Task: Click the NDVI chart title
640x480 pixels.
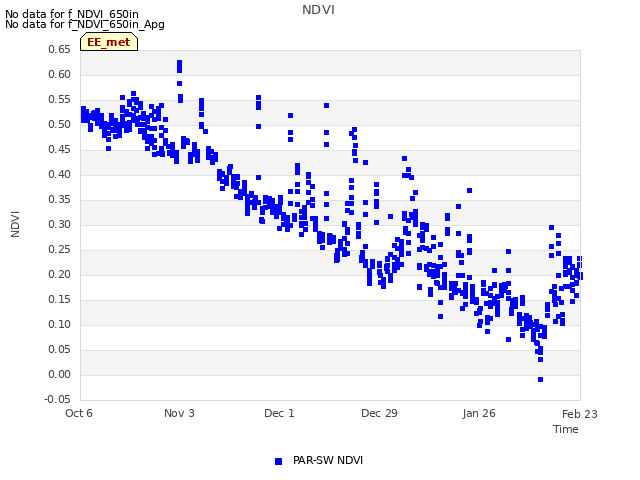Action: coord(318,10)
